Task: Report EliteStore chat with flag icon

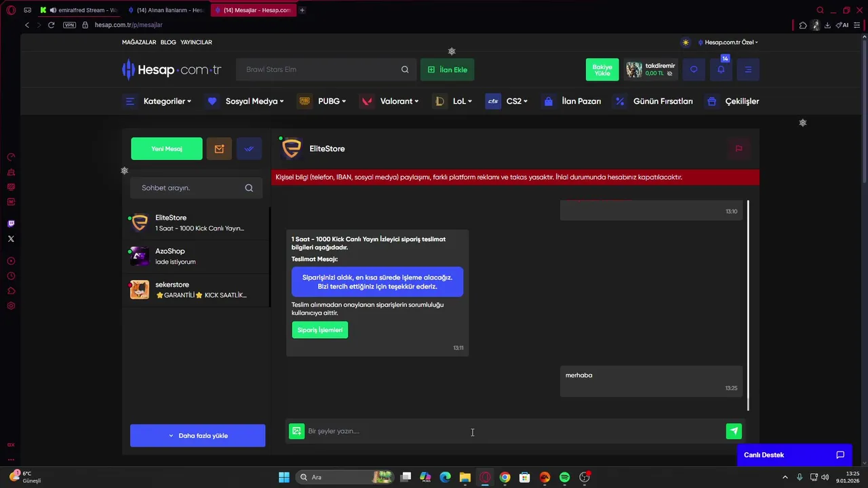Action: 738,148
